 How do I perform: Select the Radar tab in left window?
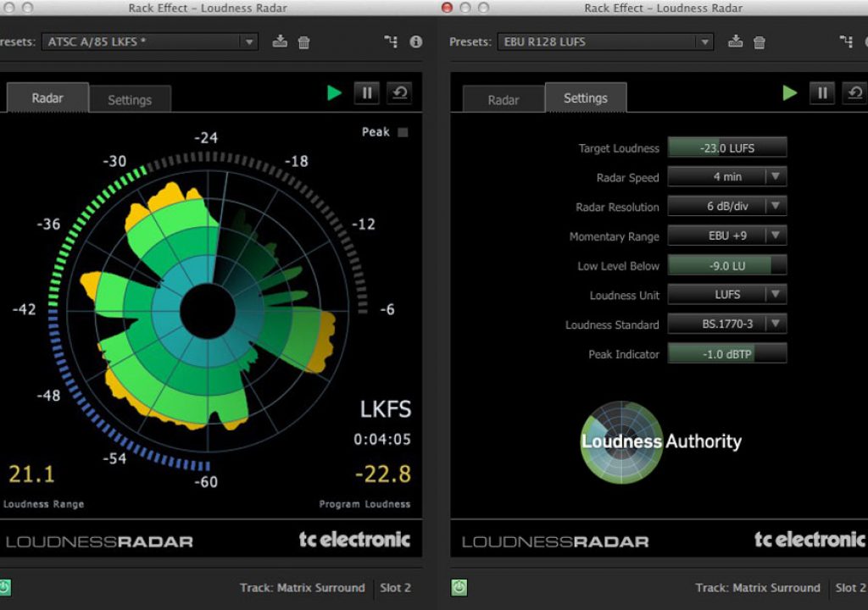point(47,98)
